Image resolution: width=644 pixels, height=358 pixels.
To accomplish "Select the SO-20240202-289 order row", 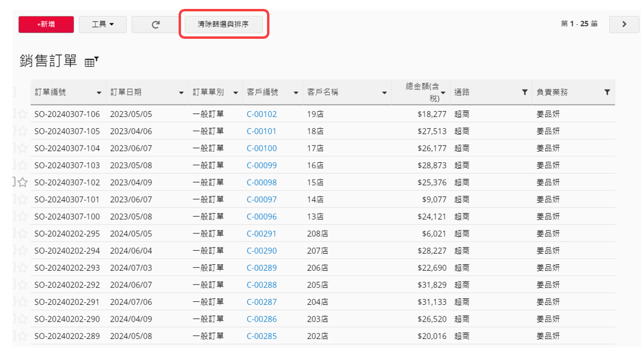I will (67, 337).
